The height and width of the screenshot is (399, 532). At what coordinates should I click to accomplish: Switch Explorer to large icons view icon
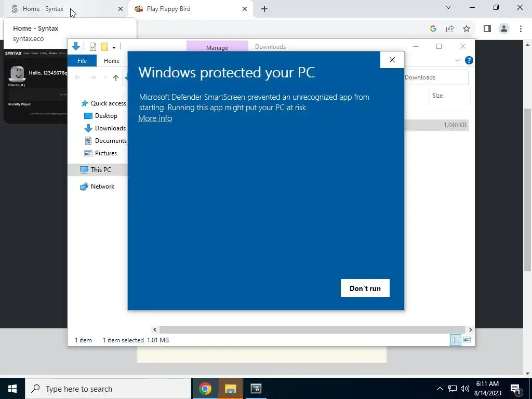tap(467, 340)
